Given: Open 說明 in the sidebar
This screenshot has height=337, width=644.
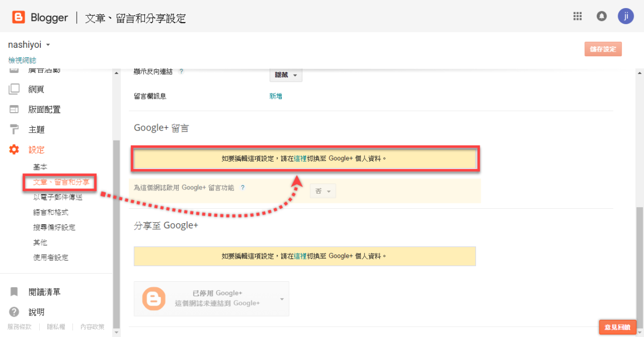Looking at the screenshot, I should tap(36, 312).
